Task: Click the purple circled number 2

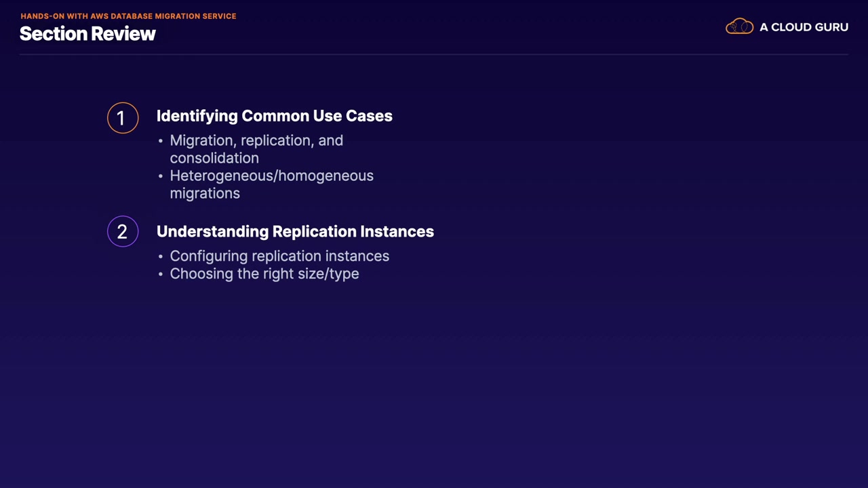Action: pos(123,232)
